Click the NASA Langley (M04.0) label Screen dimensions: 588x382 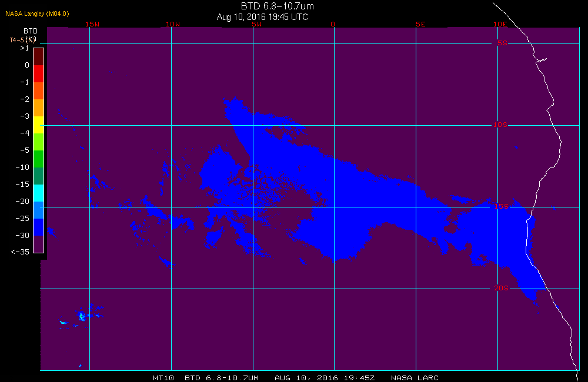click(37, 14)
